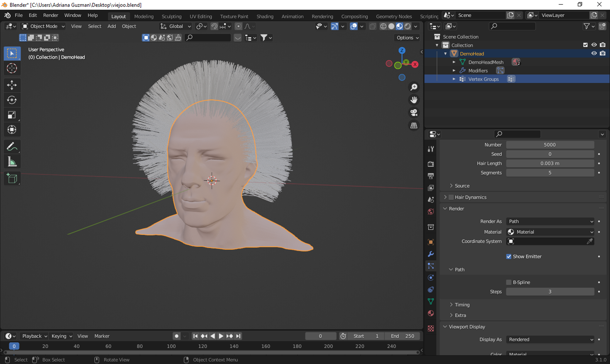Screen dimensions: 610x364
Task: Open the Display As Rendered dropdown
Action: click(x=550, y=339)
